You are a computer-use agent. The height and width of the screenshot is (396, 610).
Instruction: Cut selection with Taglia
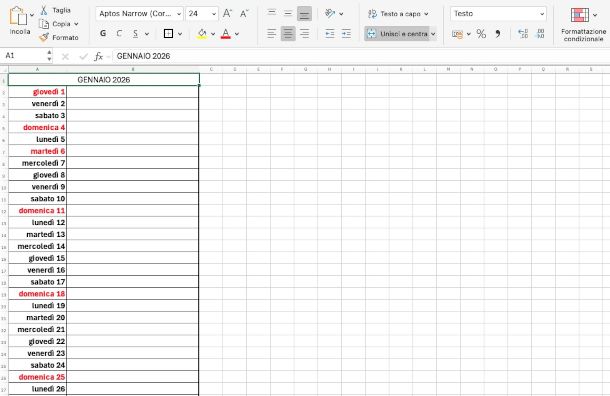pyautogui.click(x=56, y=10)
